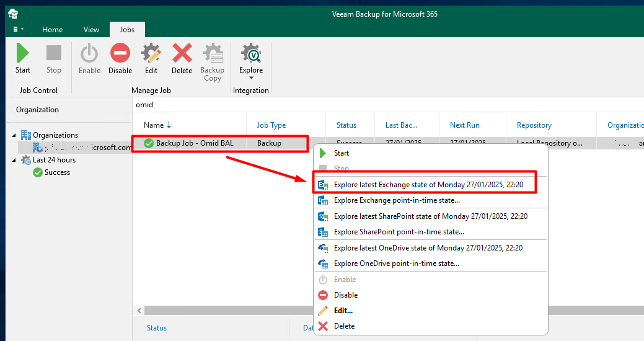Switch to the Home tab
644x341 pixels.
pos(52,30)
